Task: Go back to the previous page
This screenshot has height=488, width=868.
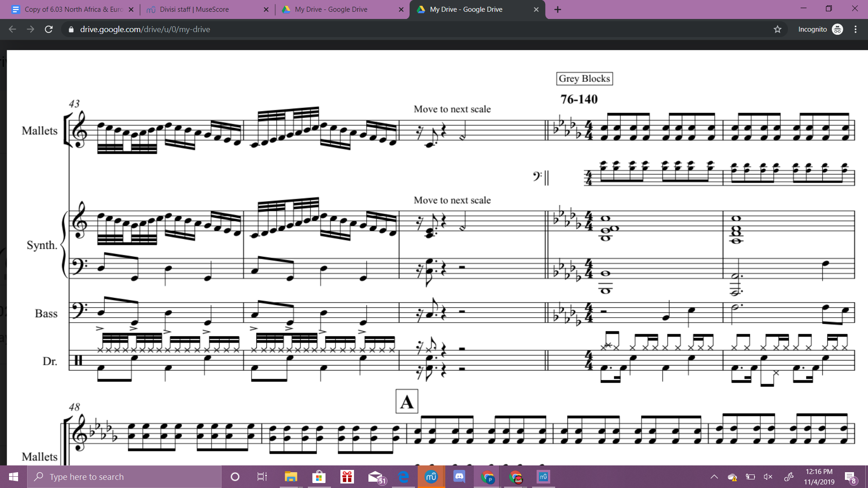Action: (12, 29)
